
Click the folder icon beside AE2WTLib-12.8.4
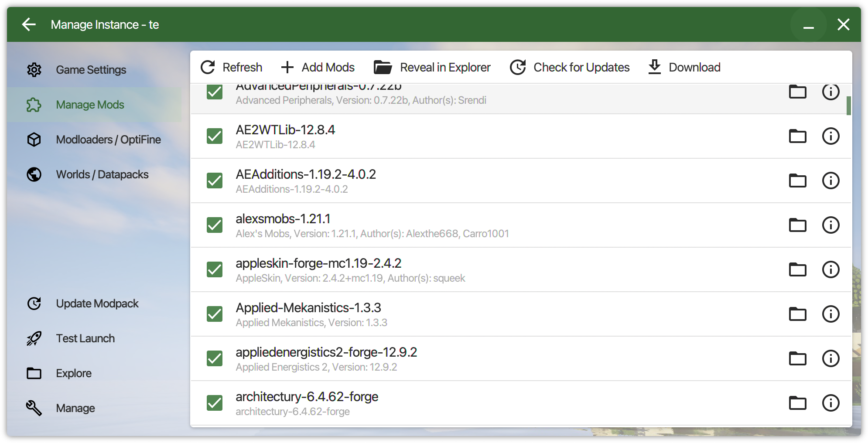point(797,136)
